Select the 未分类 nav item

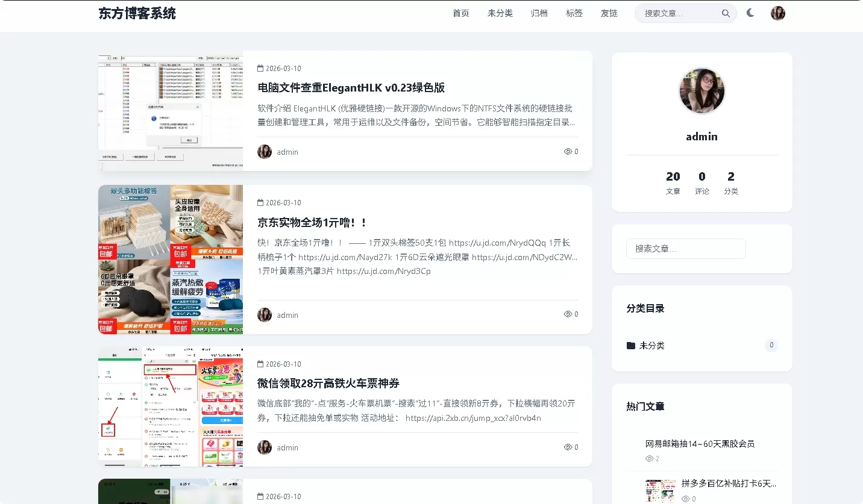click(500, 13)
